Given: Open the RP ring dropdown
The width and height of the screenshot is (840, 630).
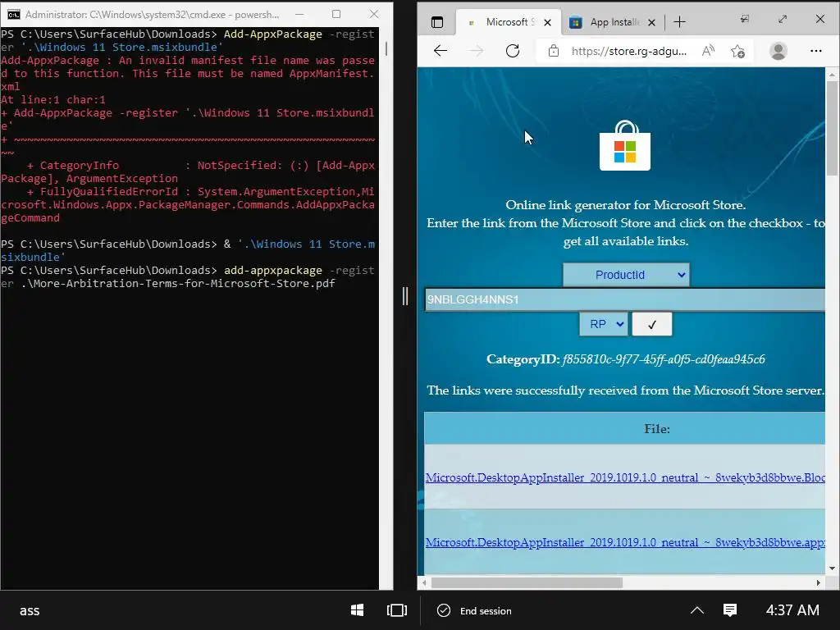Looking at the screenshot, I should [x=603, y=324].
